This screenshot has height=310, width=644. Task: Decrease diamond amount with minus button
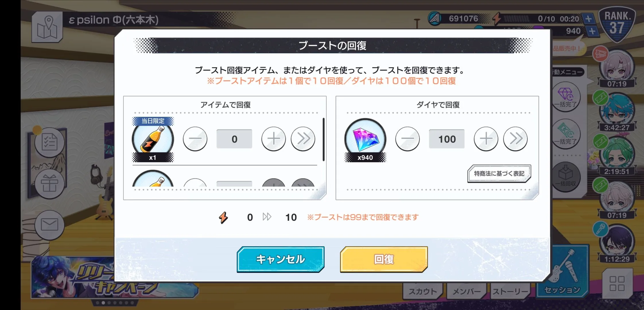coord(408,139)
